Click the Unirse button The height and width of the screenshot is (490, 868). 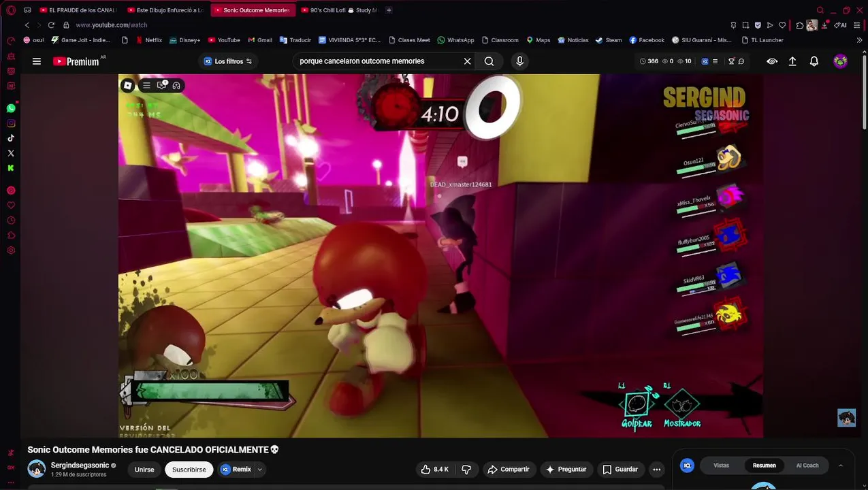144,470
